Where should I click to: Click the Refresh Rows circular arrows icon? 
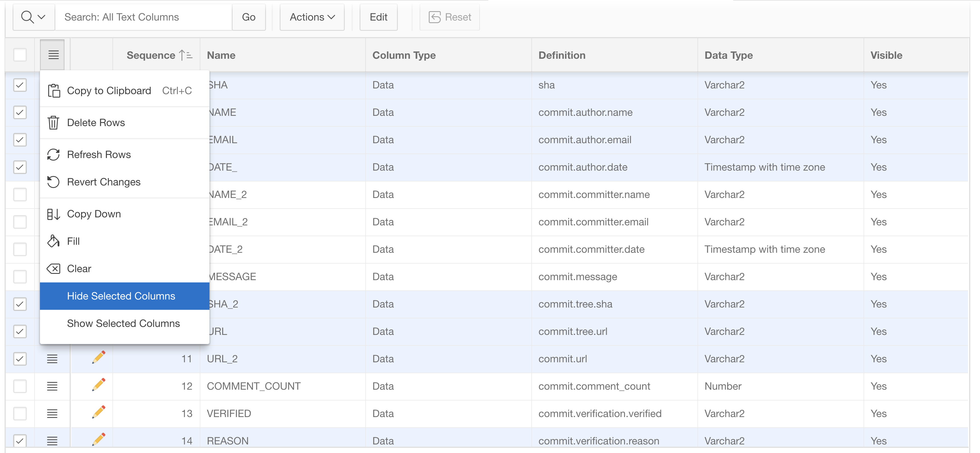[54, 155]
